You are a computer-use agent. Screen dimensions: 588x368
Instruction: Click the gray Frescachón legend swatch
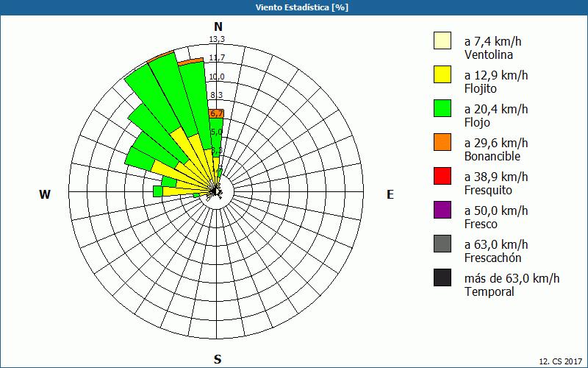coord(442,244)
